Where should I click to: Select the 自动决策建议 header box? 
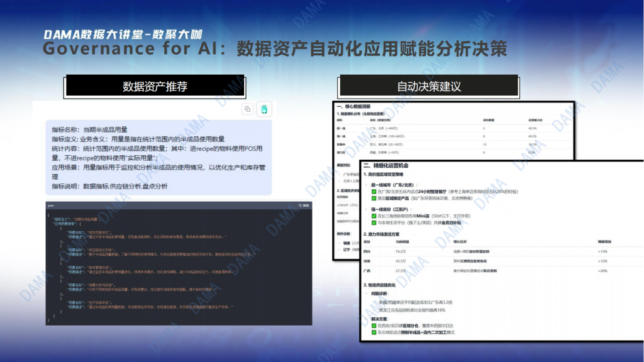[429, 86]
